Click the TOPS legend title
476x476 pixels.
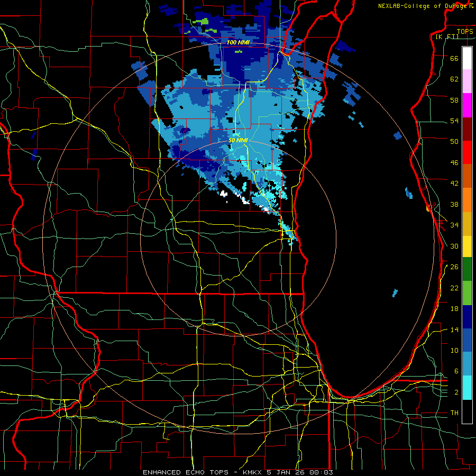point(465,31)
